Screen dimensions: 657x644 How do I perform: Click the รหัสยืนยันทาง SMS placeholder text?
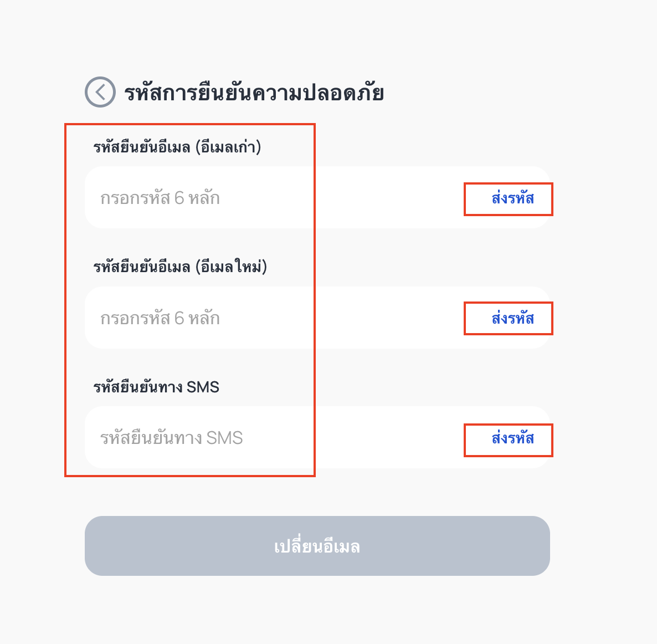171,438
